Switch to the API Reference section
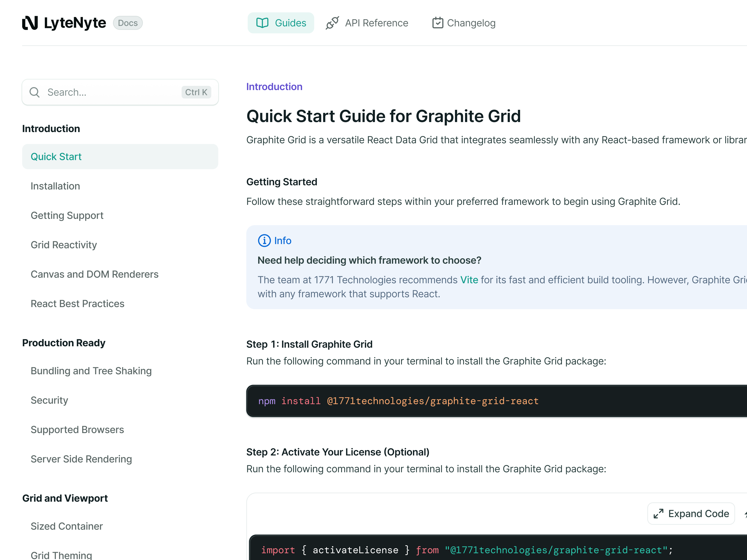 pyautogui.click(x=376, y=23)
